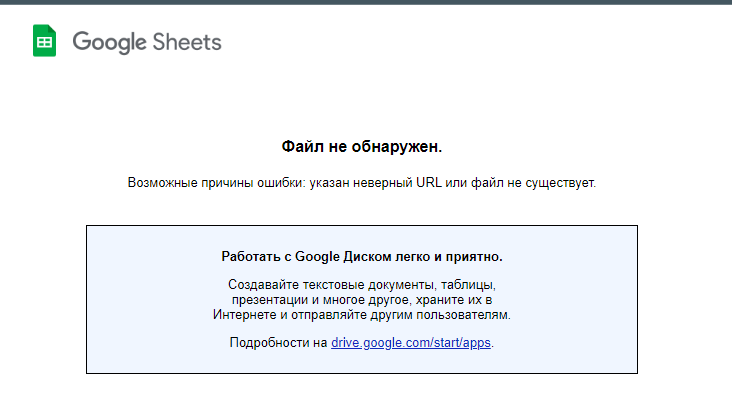
Task: Click the word "Интернете" in the paragraph
Action: (245, 314)
